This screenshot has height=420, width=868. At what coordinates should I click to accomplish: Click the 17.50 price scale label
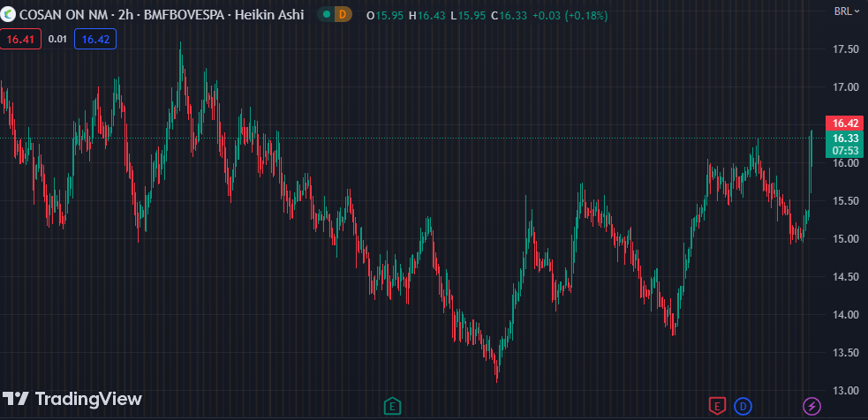(x=845, y=49)
